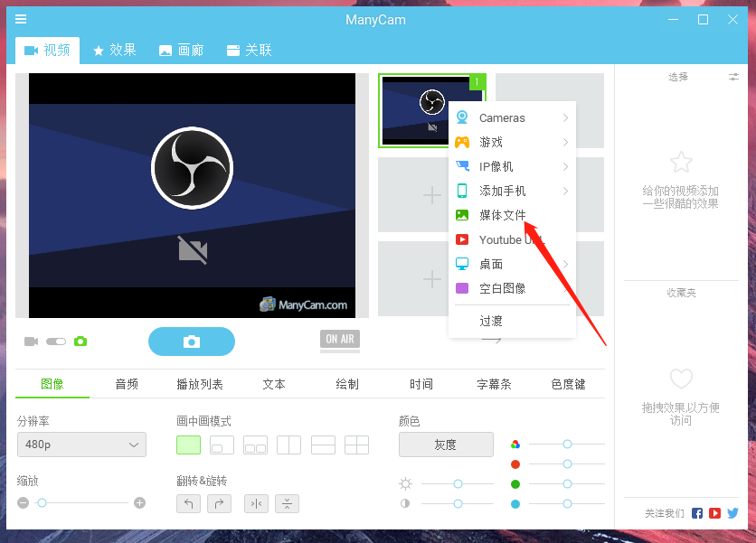Select small inset picture-in-picture layout

click(222, 445)
